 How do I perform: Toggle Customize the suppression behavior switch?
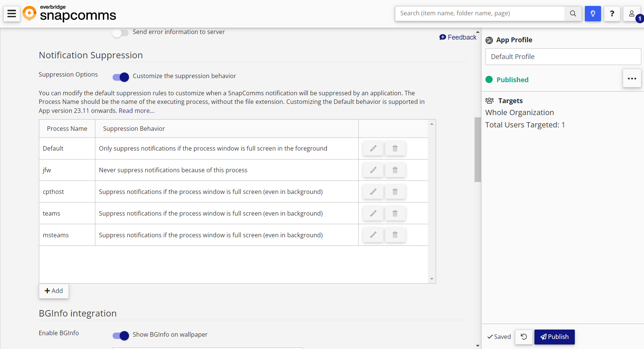click(x=121, y=77)
